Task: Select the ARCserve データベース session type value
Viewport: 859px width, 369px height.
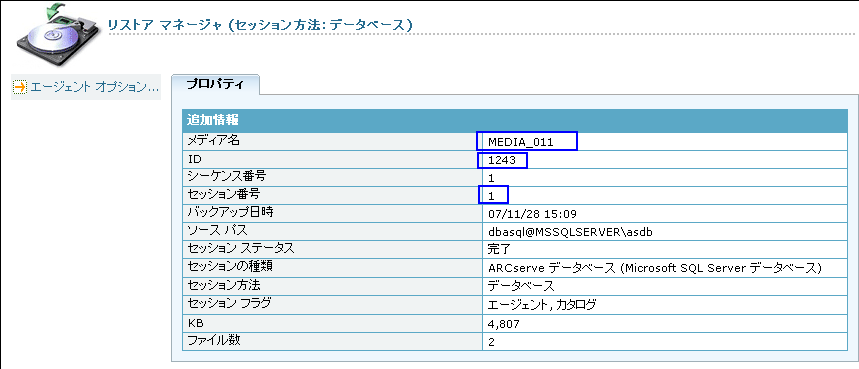Action: (x=655, y=268)
